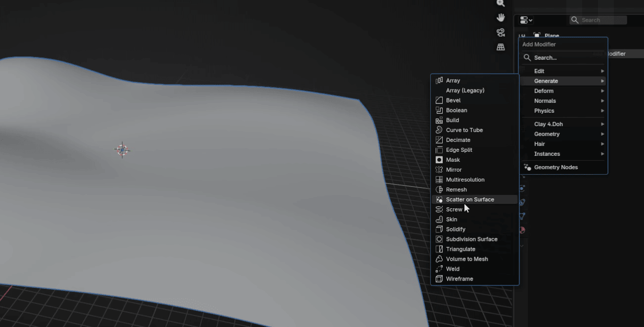644x327 pixels.
Task: Click the 3D cursor in the viewport
Action: pyautogui.click(x=122, y=149)
